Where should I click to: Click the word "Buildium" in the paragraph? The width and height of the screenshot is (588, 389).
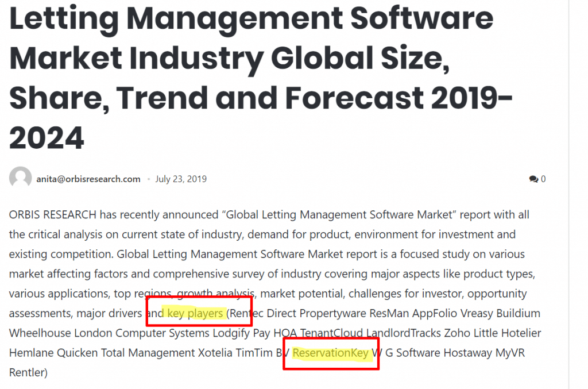[518, 313]
